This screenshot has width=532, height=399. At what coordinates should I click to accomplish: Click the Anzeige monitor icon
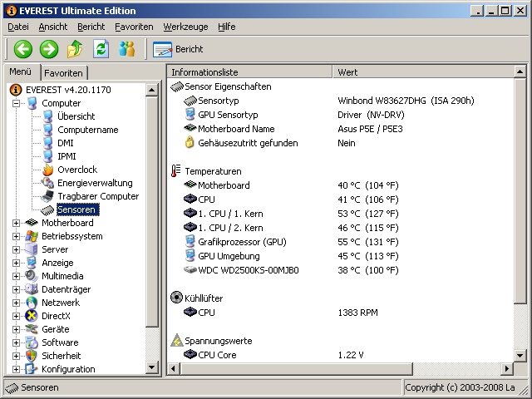(32, 263)
